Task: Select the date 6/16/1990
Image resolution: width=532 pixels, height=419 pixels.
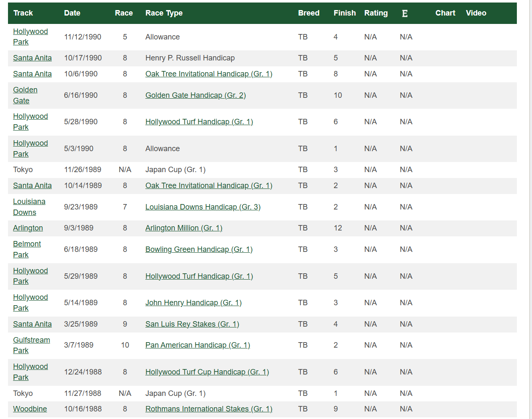Action: pos(81,95)
